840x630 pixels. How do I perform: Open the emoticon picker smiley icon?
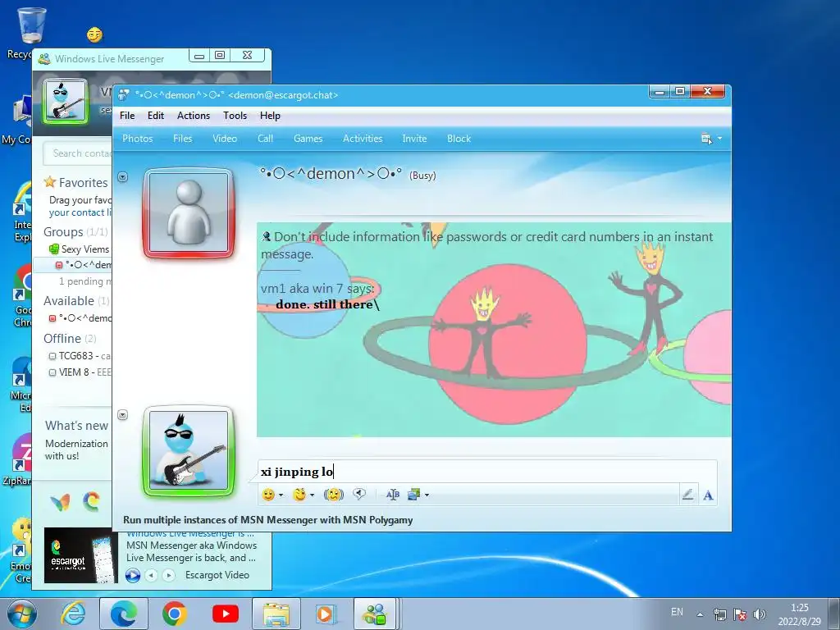tap(268, 495)
